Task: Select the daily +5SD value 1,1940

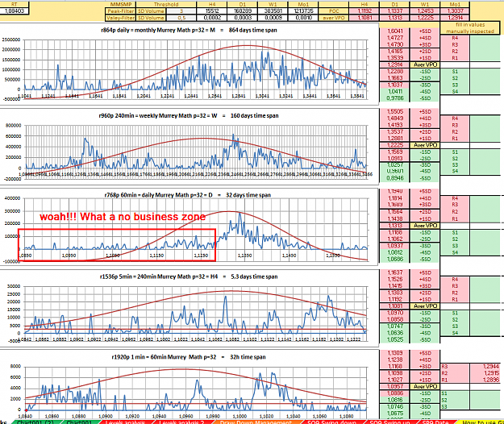Action: [394, 191]
